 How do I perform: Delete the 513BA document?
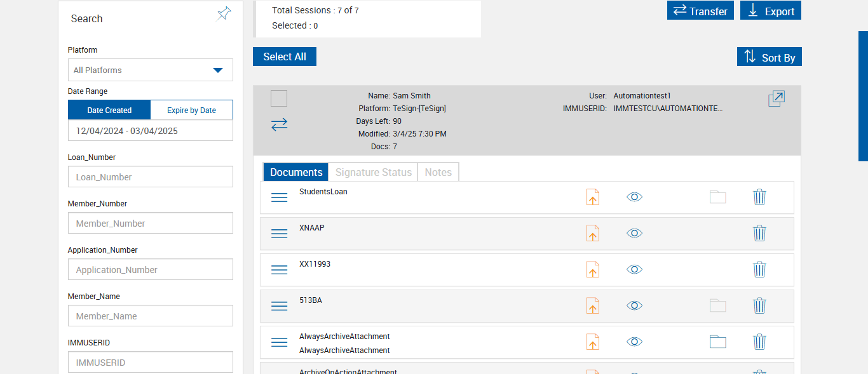759,305
